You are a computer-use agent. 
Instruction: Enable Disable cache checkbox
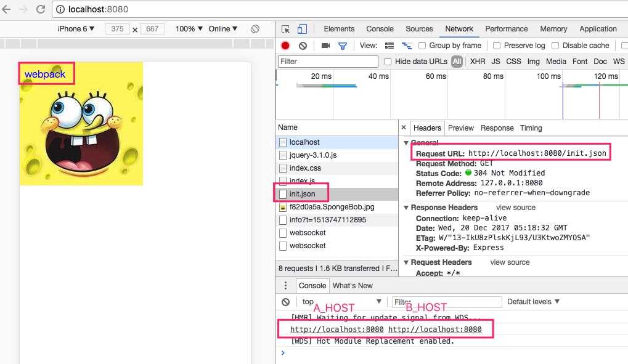click(x=555, y=46)
